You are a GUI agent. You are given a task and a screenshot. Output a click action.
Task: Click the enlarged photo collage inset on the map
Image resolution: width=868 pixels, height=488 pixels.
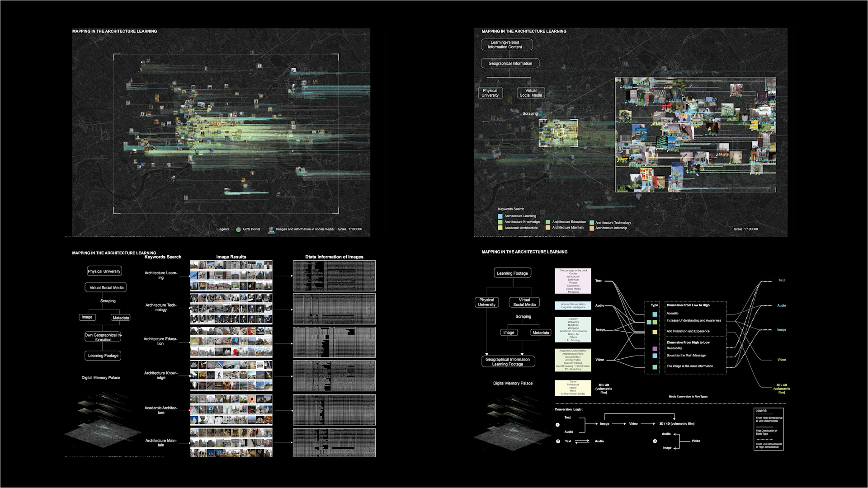tap(695, 135)
